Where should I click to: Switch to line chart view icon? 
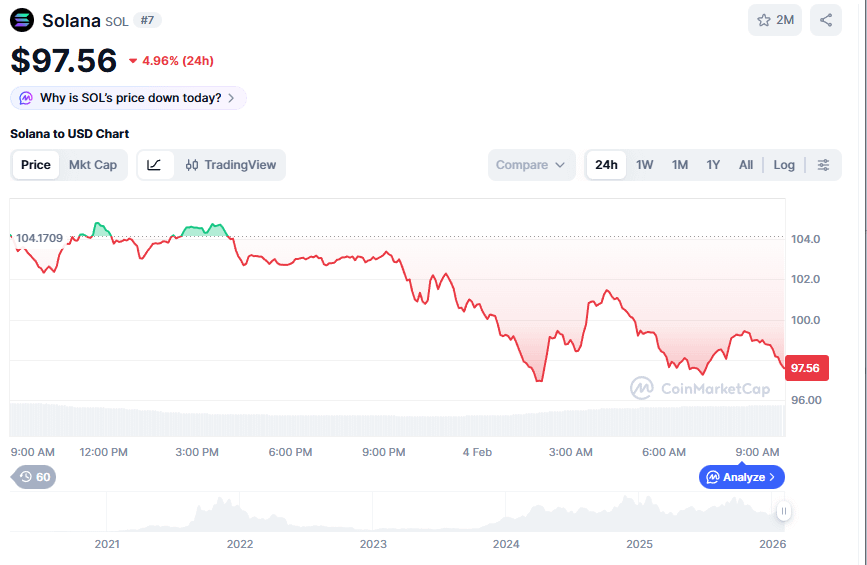[x=154, y=165]
